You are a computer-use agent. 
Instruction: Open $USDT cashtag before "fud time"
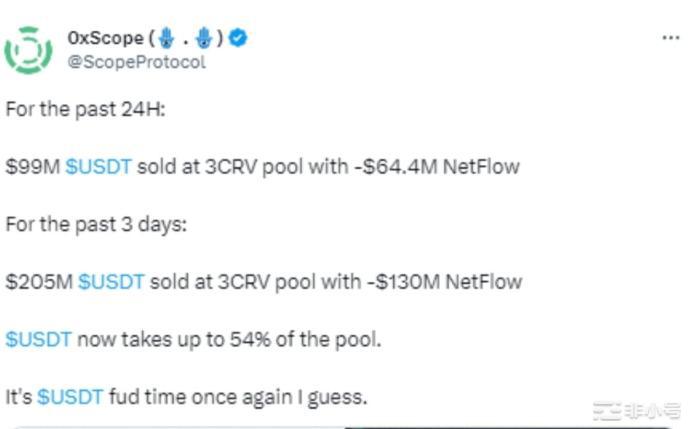70,397
